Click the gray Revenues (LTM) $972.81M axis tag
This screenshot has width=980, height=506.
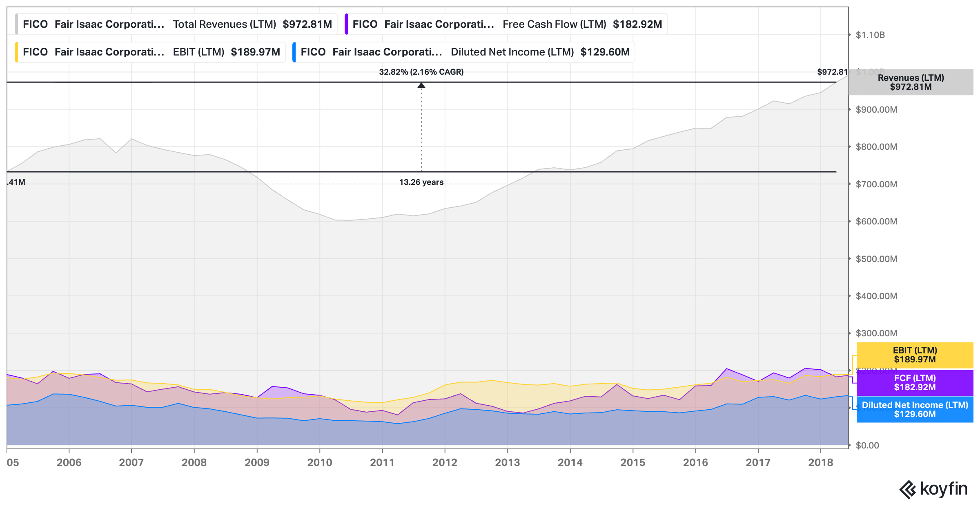tap(911, 82)
